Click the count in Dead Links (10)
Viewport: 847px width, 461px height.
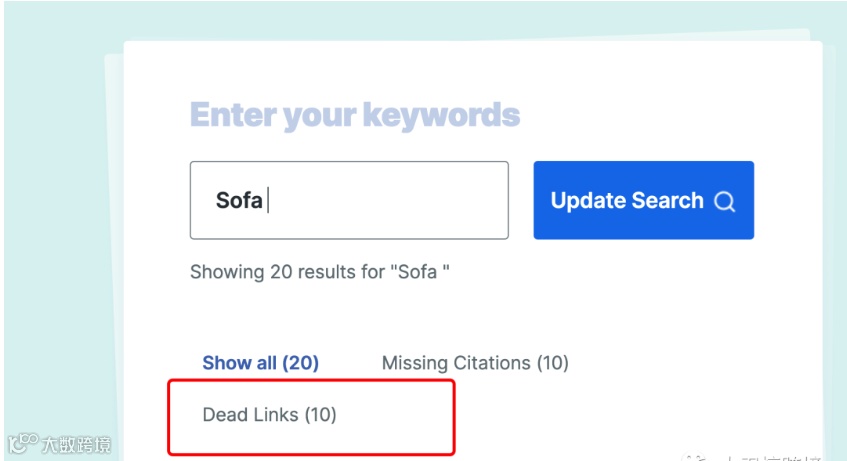(x=320, y=414)
